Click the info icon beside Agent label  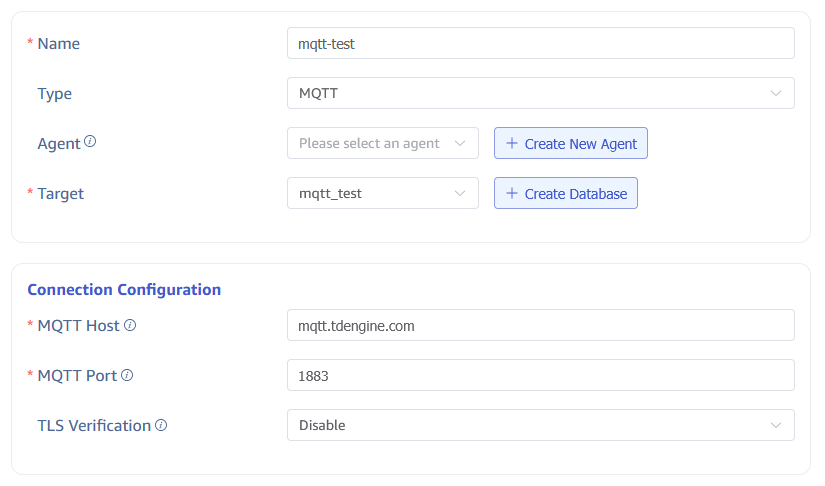tap(90, 142)
